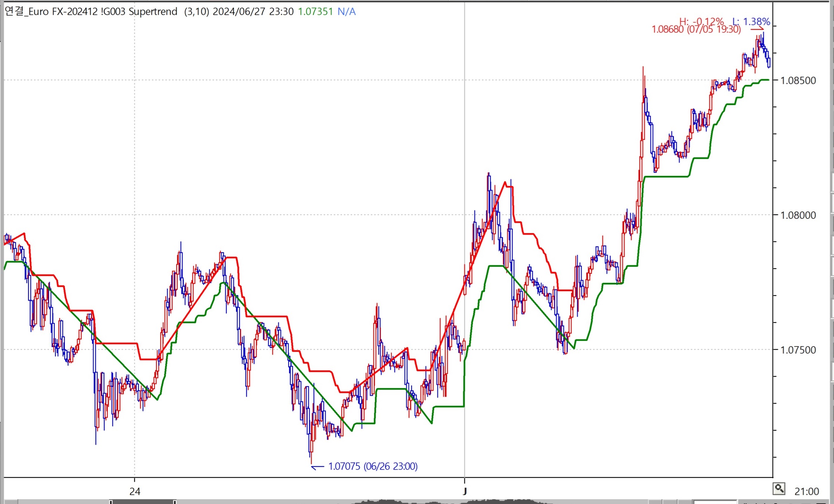Click the dark thumb of the bottom scrollbar
This screenshot has width=834, height=504.
(143, 502)
